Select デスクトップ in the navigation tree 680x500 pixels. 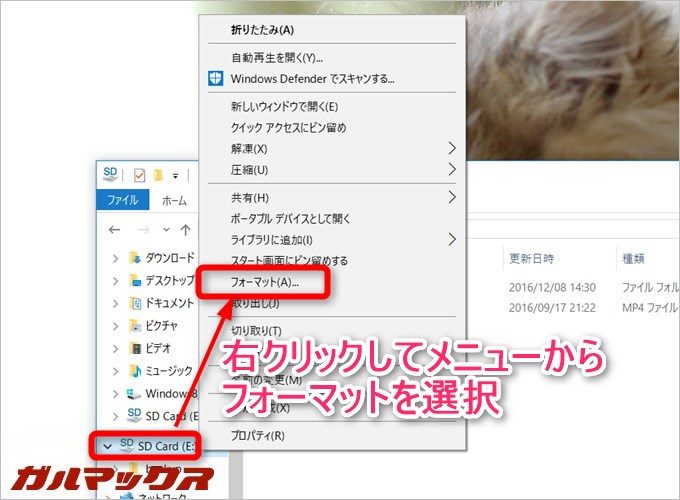[x=170, y=281]
